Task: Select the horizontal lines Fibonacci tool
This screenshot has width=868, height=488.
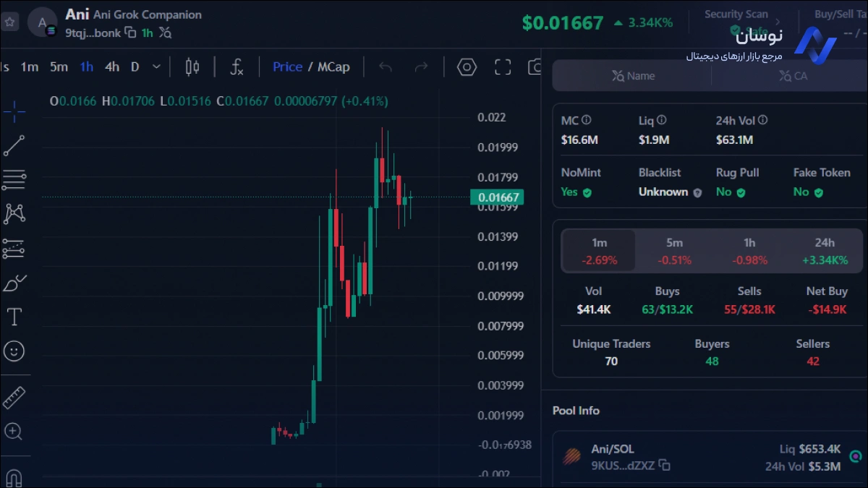Action: pyautogui.click(x=14, y=179)
